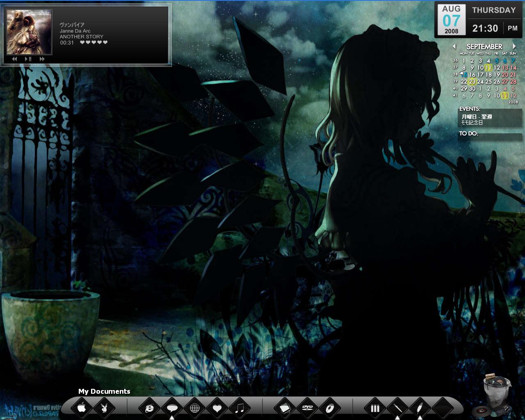Click the WED weekday header

pos(480,53)
